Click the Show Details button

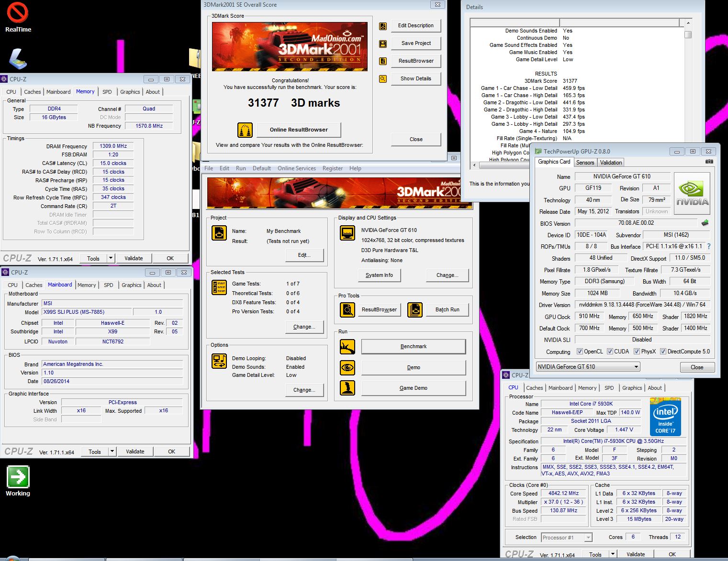click(x=416, y=79)
